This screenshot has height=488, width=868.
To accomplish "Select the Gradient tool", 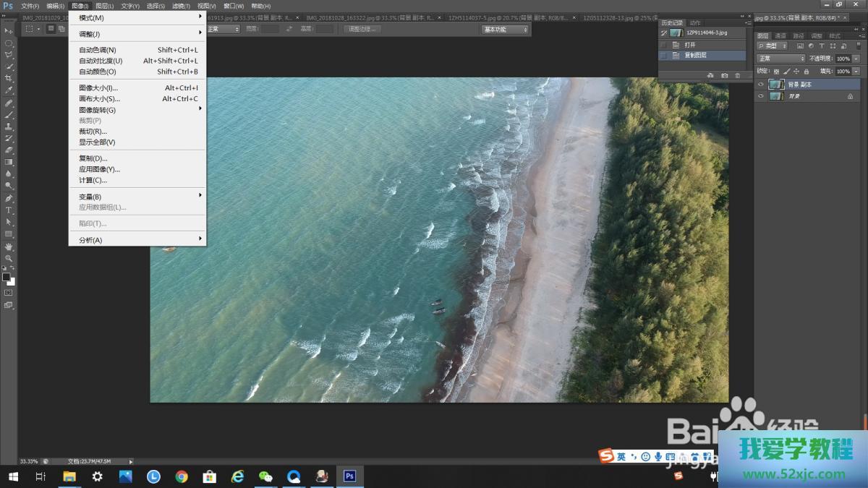I will (9, 162).
